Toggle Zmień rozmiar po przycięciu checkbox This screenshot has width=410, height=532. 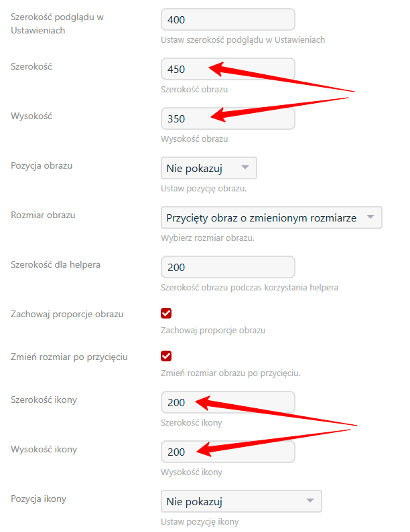click(166, 356)
